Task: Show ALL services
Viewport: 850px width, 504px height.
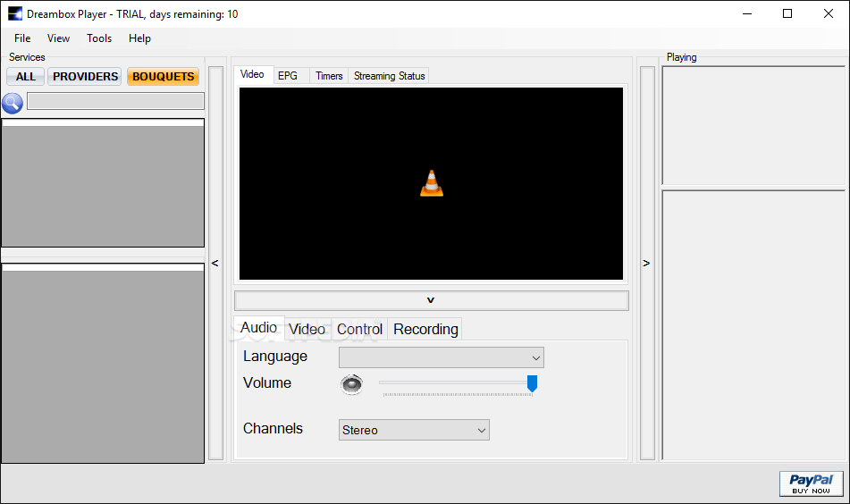Action: tap(26, 77)
